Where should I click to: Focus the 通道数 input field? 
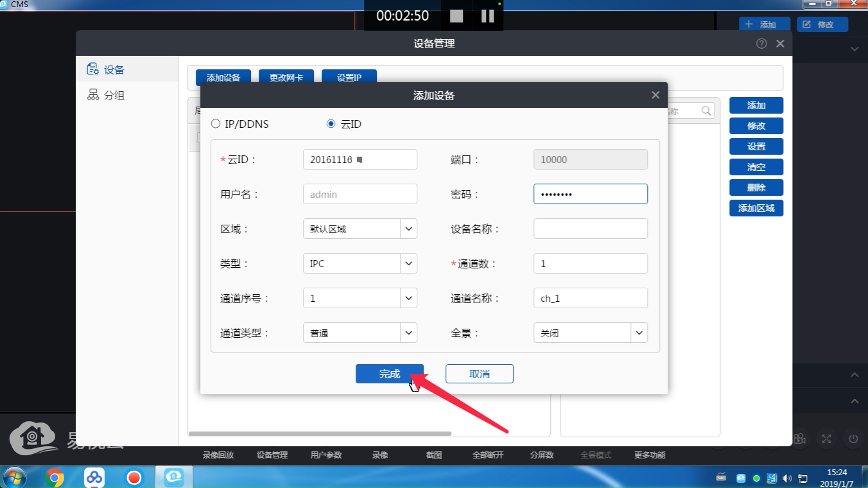pos(591,263)
